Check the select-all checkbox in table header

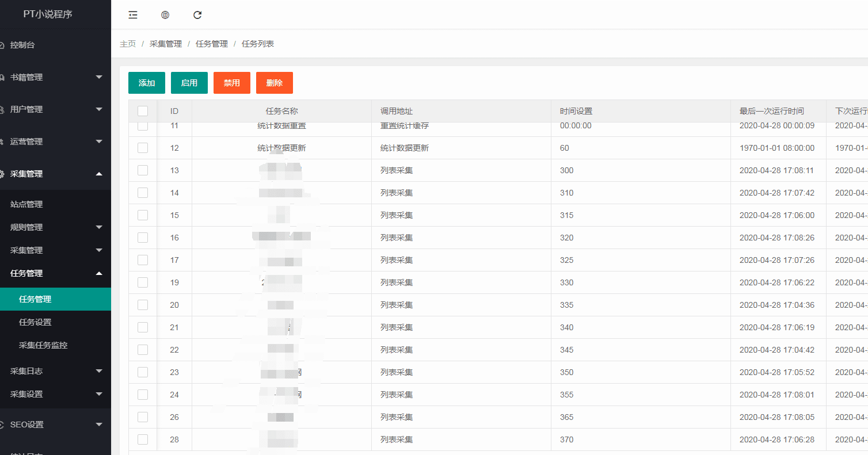tap(142, 110)
